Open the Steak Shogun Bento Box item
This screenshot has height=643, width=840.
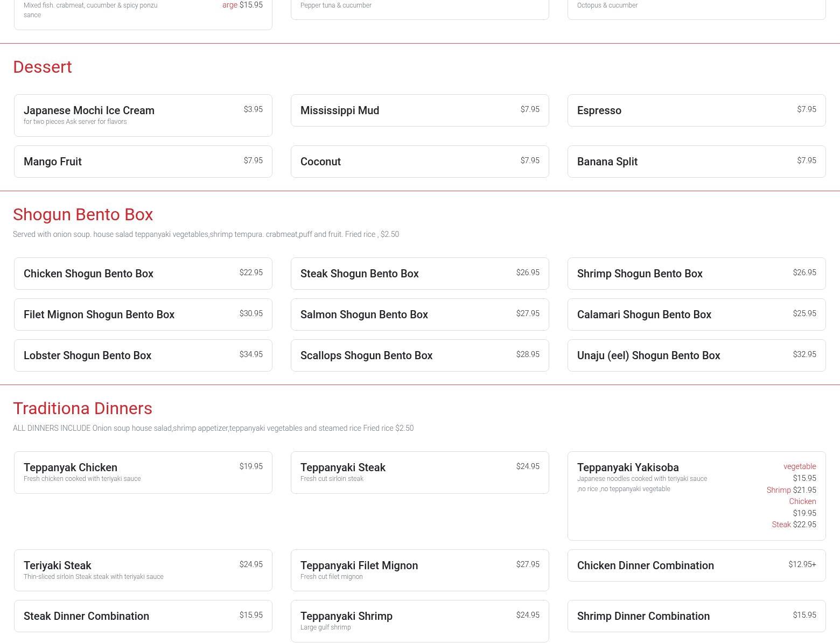(419, 274)
